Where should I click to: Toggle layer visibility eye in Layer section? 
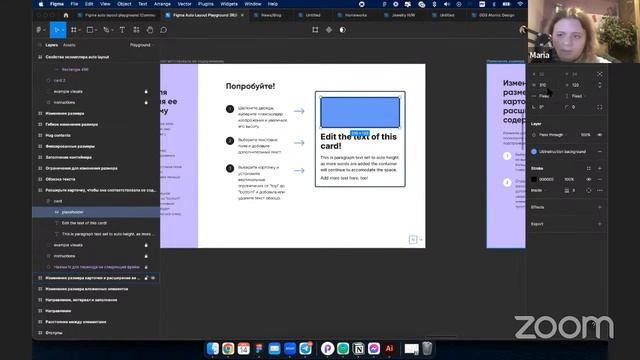click(600, 135)
